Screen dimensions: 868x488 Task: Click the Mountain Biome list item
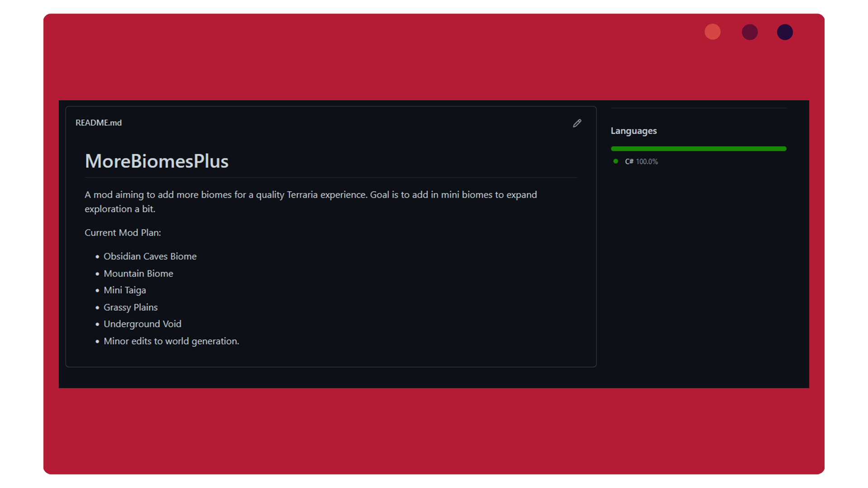click(138, 273)
